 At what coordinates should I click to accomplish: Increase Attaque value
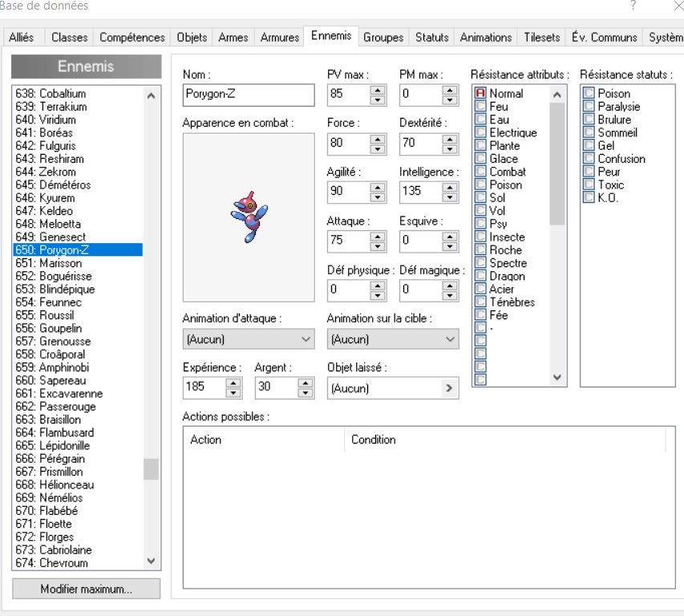click(378, 237)
